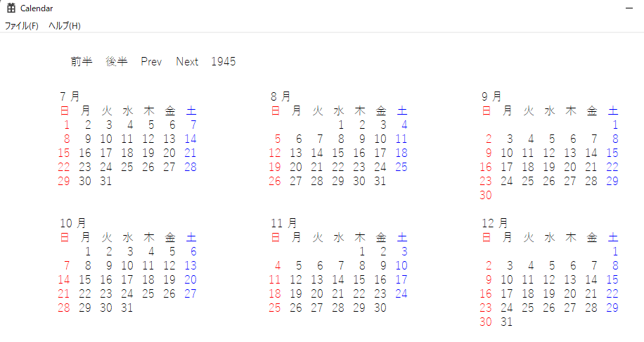Click August 26 Sunday date
Image resolution: width=644 pixels, height=342 pixels.
click(275, 181)
